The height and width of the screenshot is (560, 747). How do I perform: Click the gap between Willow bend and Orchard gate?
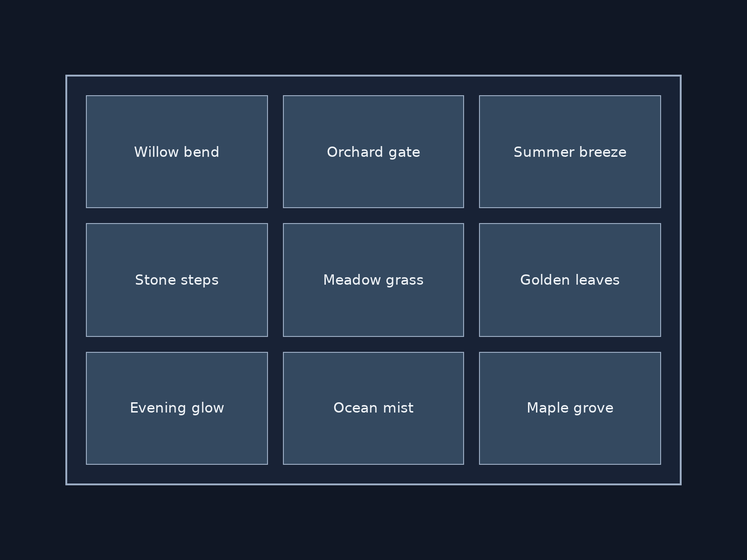click(x=275, y=152)
